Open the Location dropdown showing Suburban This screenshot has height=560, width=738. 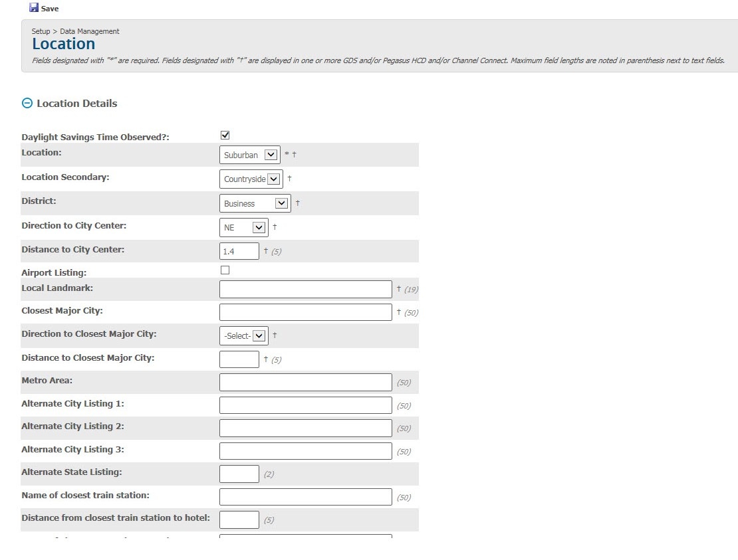[x=250, y=155]
